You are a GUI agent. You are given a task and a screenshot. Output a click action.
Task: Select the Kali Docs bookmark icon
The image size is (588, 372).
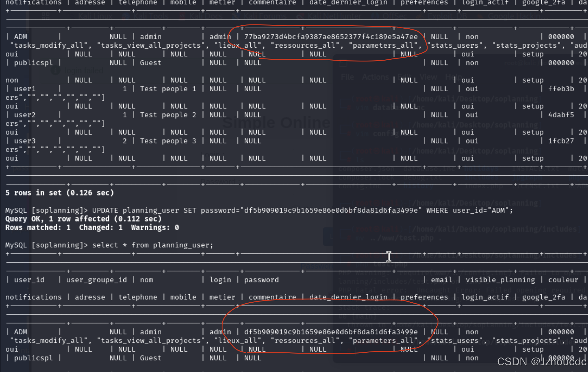[x=182, y=16]
